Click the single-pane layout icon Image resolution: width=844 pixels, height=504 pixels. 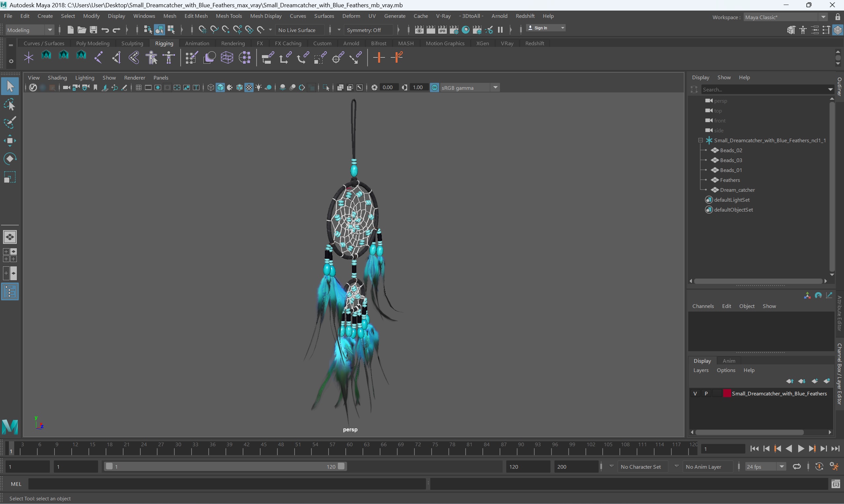click(10, 237)
